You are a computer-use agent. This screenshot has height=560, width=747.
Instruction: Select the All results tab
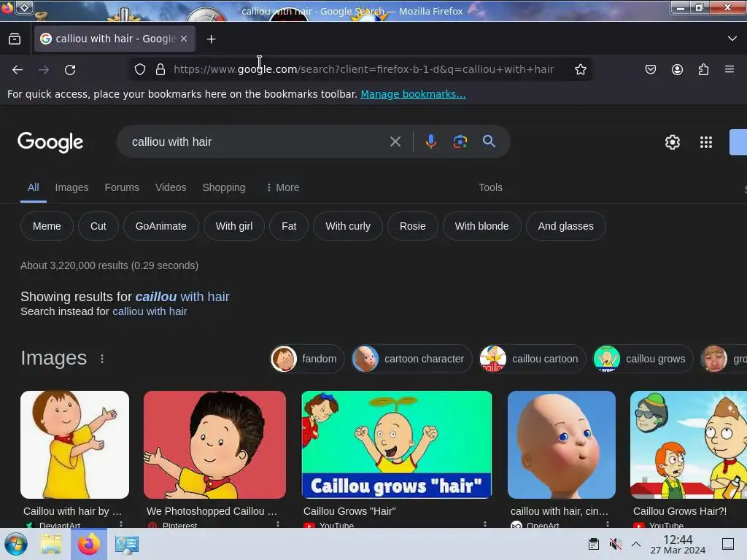(34, 187)
